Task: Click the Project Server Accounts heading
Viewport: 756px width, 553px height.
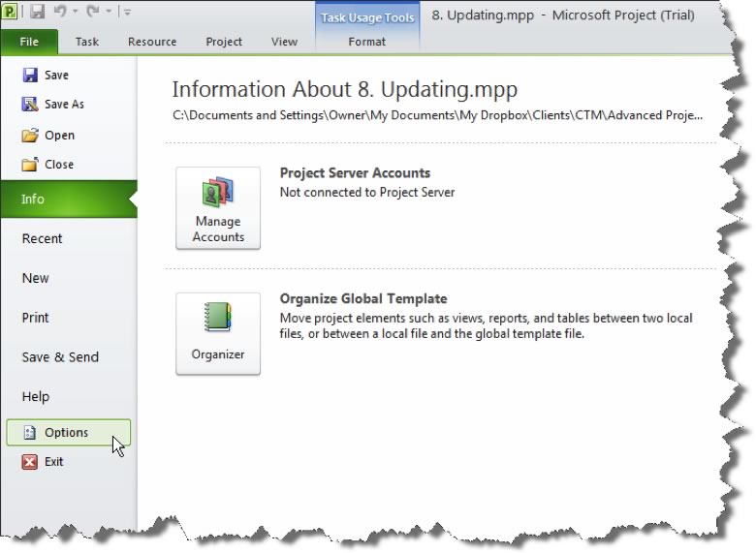Action: click(355, 173)
